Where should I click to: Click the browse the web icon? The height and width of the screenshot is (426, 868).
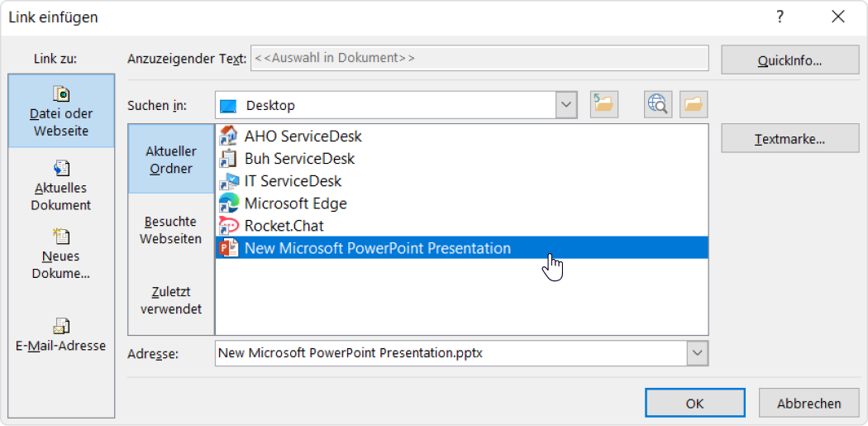tap(658, 105)
